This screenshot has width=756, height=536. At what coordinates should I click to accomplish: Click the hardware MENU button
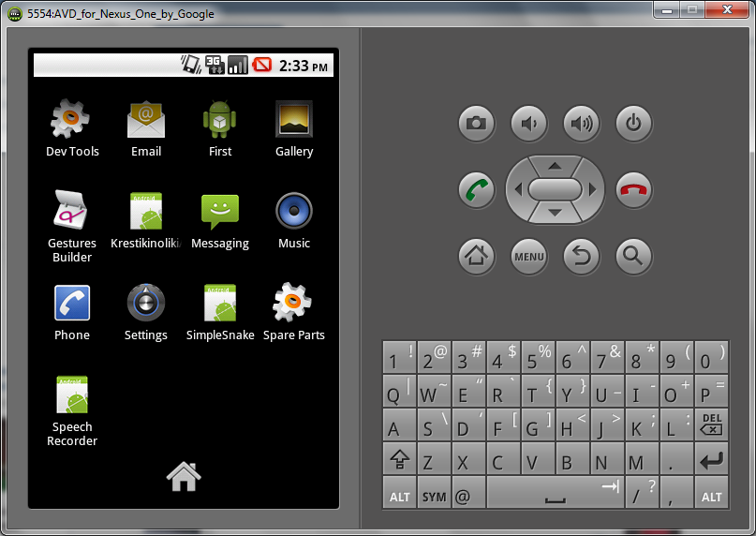[529, 256]
